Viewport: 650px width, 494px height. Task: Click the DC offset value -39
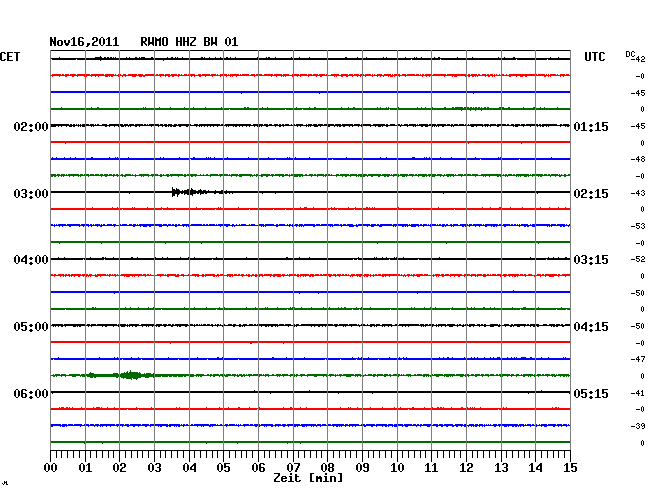pyautogui.click(x=638, y=426)
